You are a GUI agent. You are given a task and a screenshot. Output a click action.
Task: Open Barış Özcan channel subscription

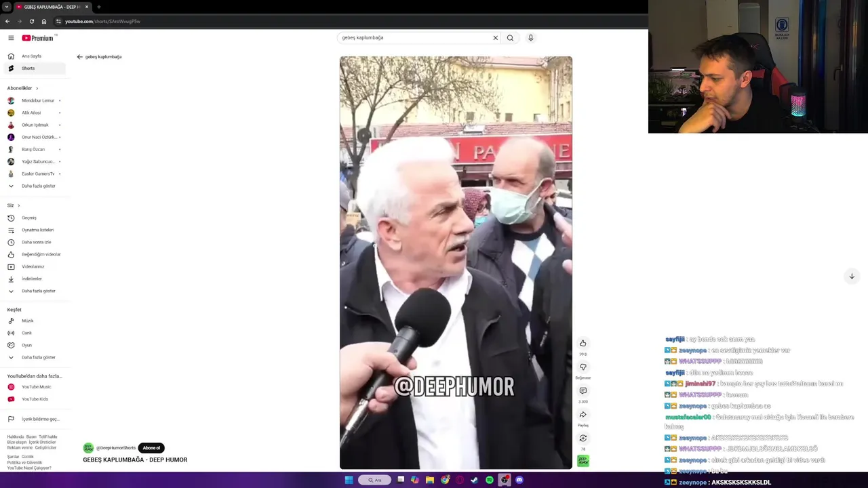[x=34, y=149]
